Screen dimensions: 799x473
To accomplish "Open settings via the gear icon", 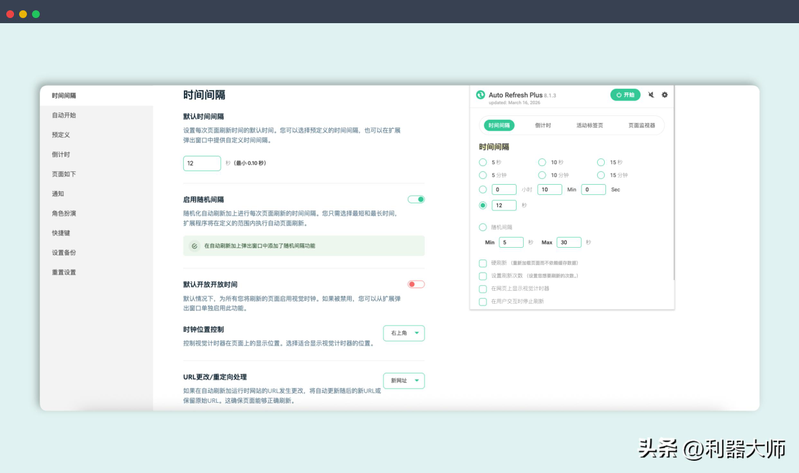I will click(664, 95).
